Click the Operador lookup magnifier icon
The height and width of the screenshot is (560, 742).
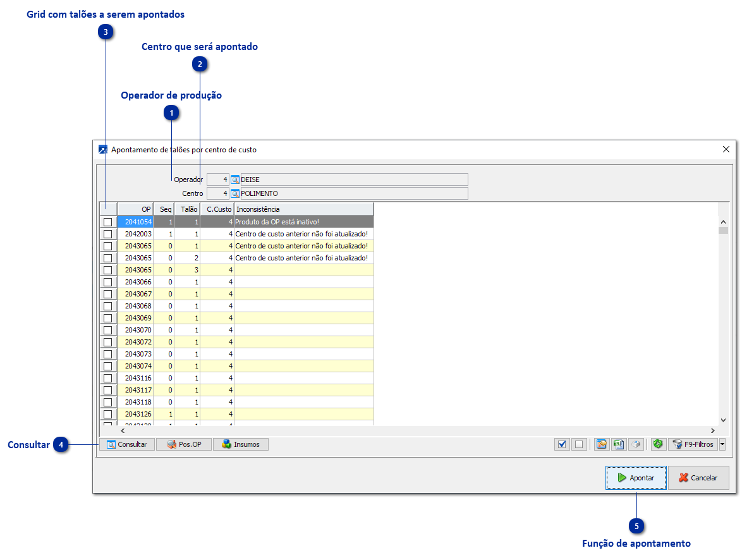[x=234, y=180]
